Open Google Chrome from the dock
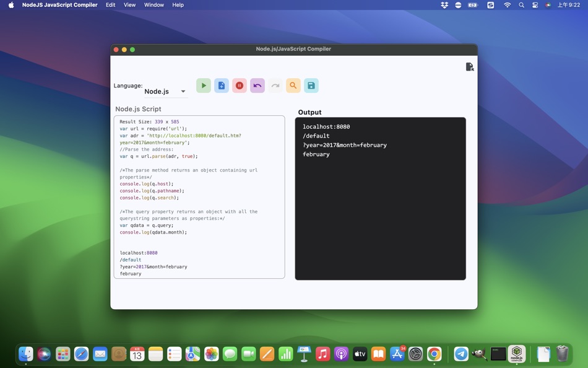 pyautogui.click(x=435, y=354)
